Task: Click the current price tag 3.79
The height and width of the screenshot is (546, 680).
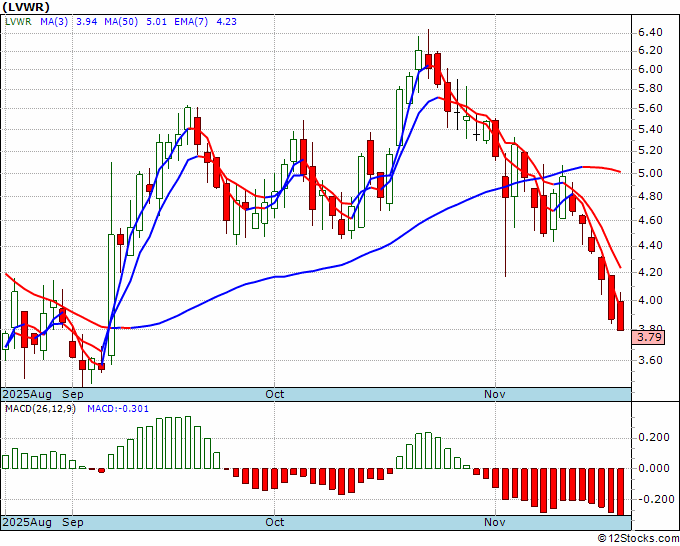Action: pyautogui.click(x=648, y=337)
